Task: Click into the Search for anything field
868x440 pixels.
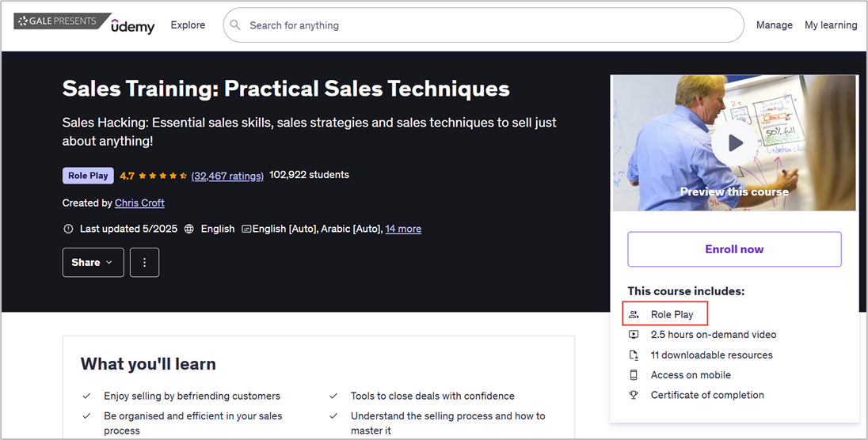Action: point(483,25)
